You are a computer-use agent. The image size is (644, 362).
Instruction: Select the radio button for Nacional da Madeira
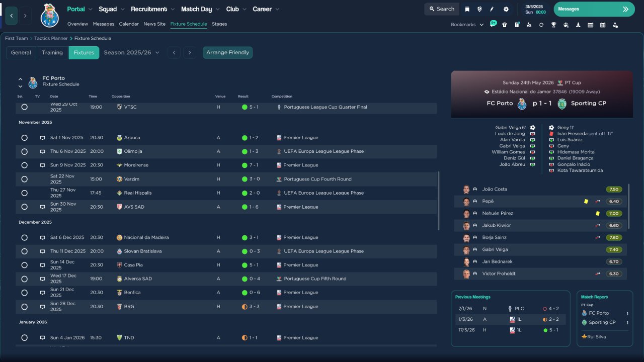click(x=24, y=237)
